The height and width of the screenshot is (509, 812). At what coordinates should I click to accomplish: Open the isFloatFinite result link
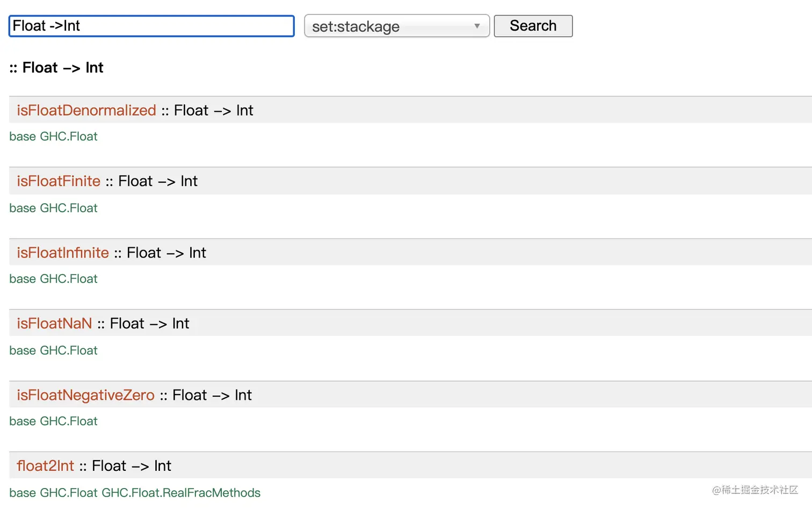[59, 181]
